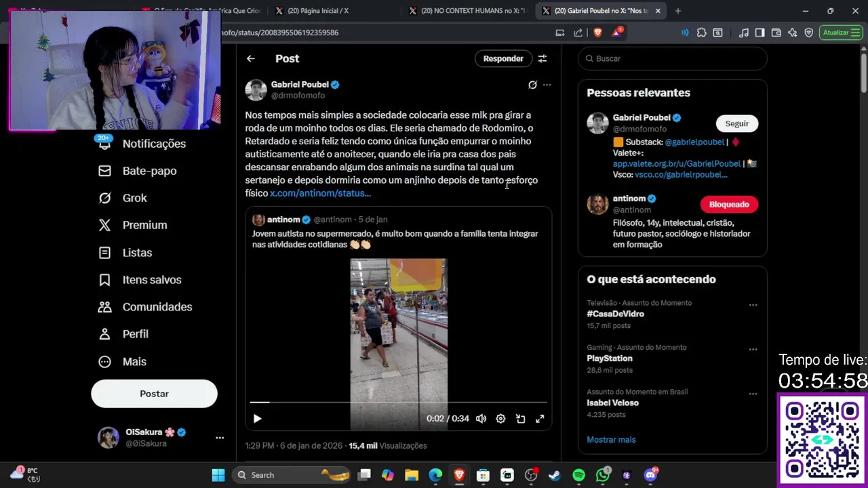Open options for the Isabel Veloso trend
868x488 pixels.
tap(753, 394)
